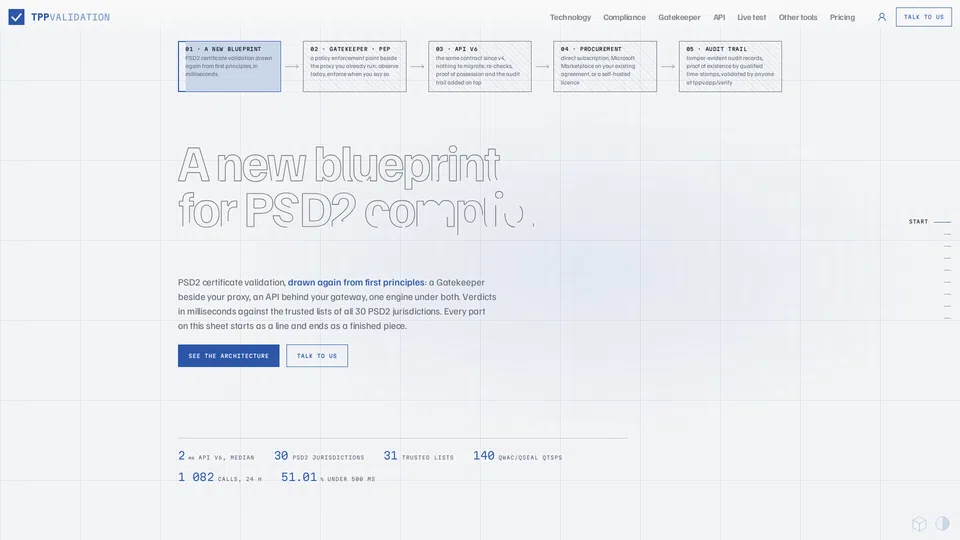Click the TPPVALIDATION brand name
Image resolution: width=960 pixels, height=540 pixels.
(70, 17)
